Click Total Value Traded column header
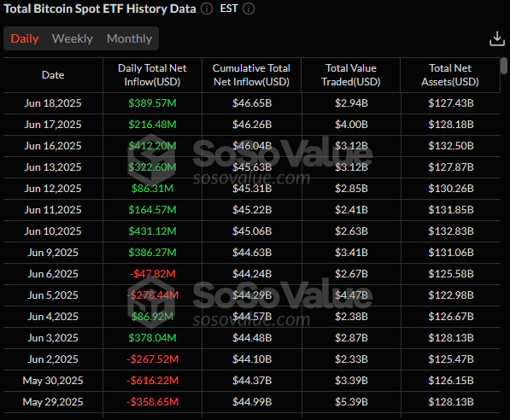The image size is (510, 420). 351,75
